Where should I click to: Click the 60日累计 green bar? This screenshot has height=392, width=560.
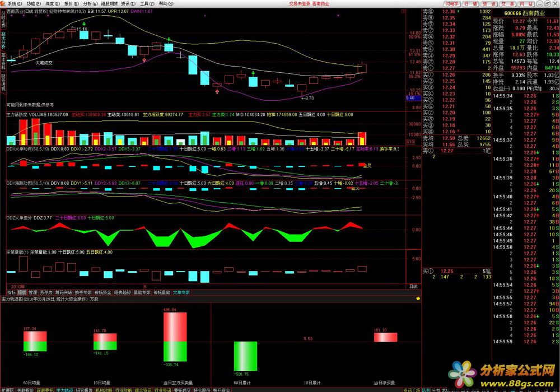pos(245,356)
